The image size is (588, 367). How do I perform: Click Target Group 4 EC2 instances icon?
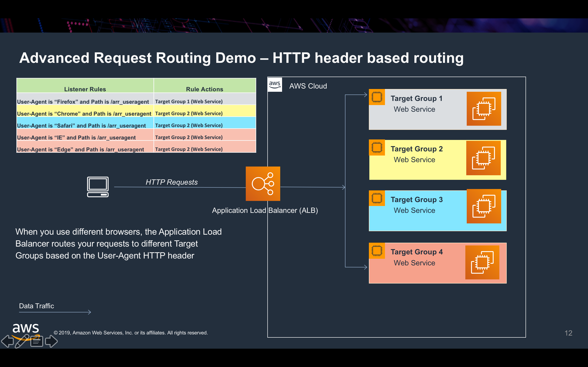click(482, 262)
